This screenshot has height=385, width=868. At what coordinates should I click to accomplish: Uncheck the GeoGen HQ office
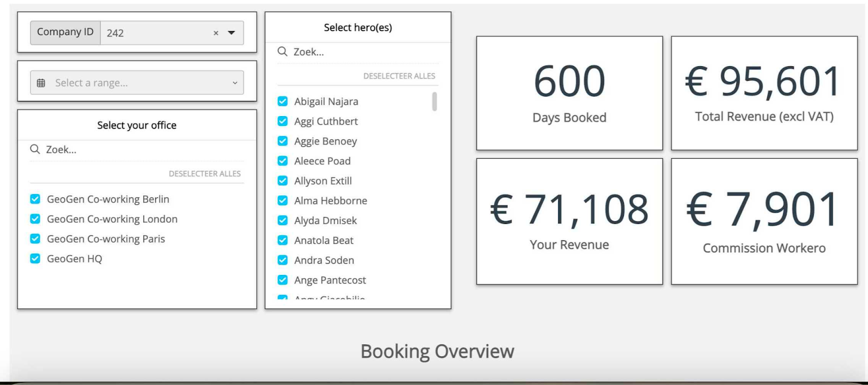(35, 259)
